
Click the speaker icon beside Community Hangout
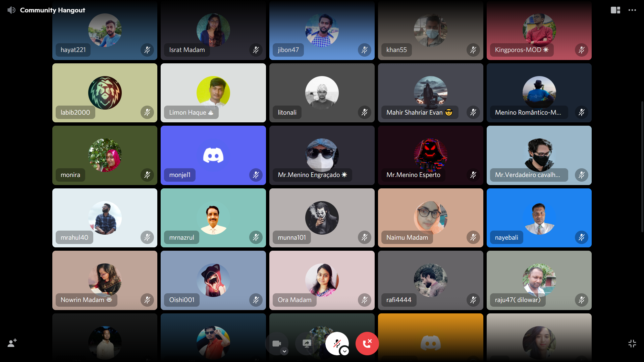coord(11,10)
